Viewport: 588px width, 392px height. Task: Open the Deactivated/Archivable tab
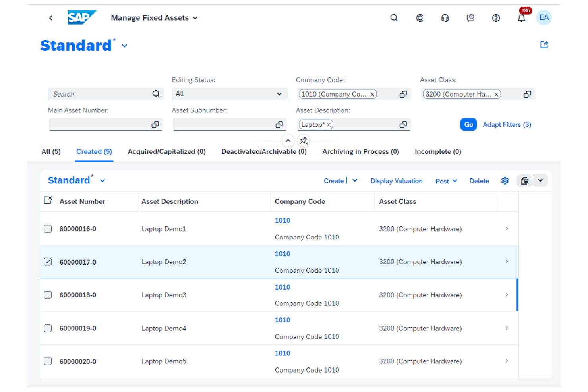coord(264,151)
